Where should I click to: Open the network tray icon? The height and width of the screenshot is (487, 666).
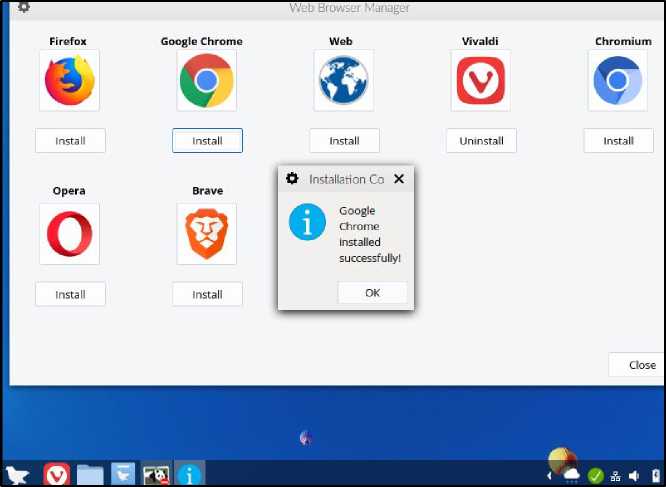pos(615,476)
